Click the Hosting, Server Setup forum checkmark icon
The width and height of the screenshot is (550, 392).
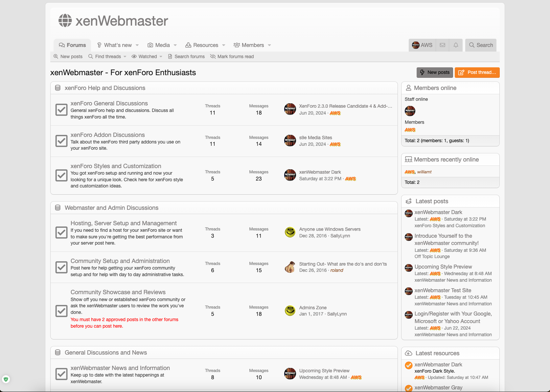tap(61, 232)
